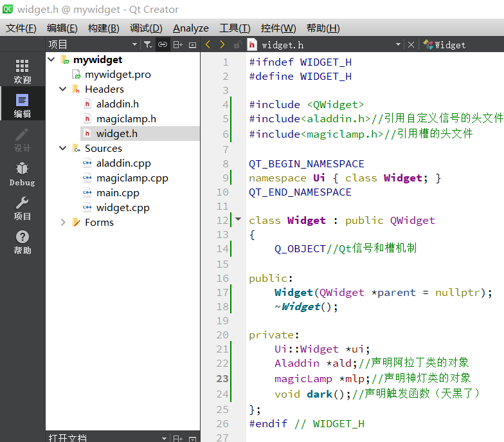Click the Sources folder label

[x=103, y=148]
